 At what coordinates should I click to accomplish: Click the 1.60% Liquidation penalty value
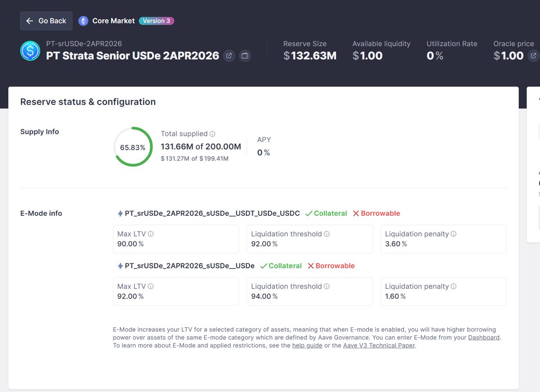pyautogui.click(x=395, y=297)
